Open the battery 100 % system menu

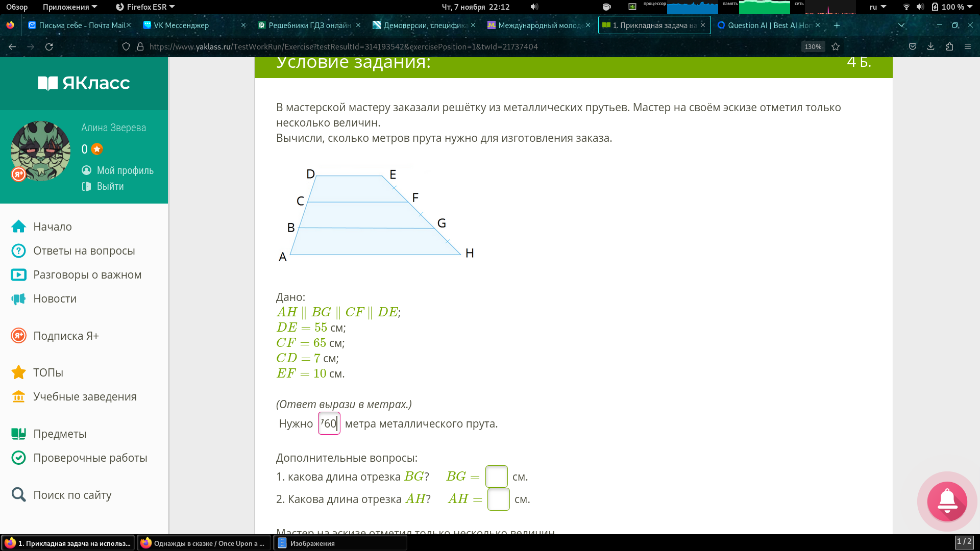(x=952, y=7)
